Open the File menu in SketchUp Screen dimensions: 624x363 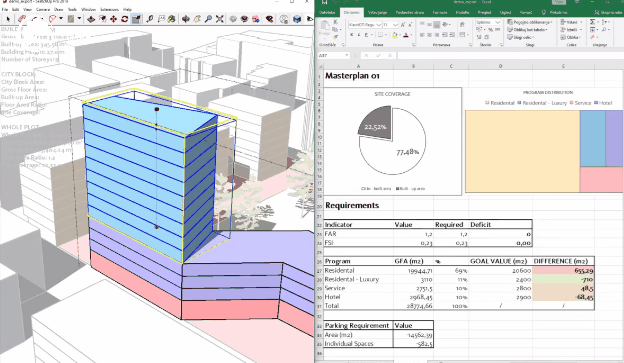(5, 9)
